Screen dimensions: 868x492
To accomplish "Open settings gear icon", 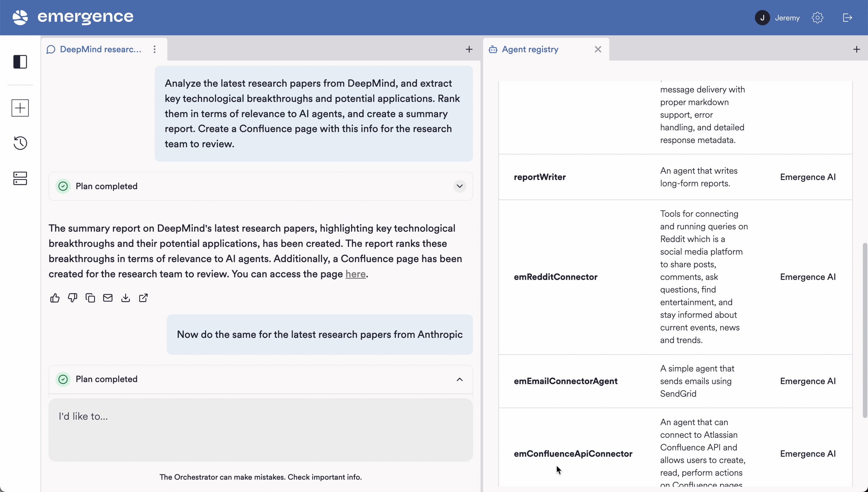I will [x=817, y=18].
